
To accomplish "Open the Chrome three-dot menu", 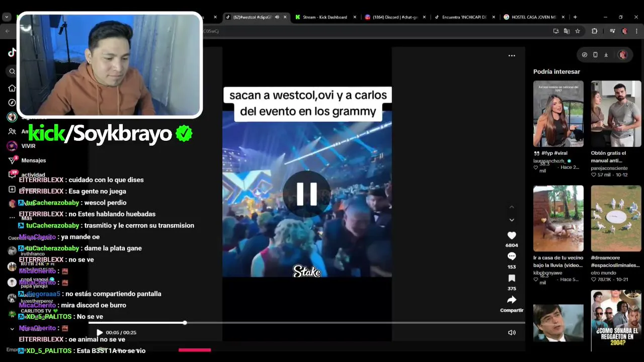I will 636,31.
